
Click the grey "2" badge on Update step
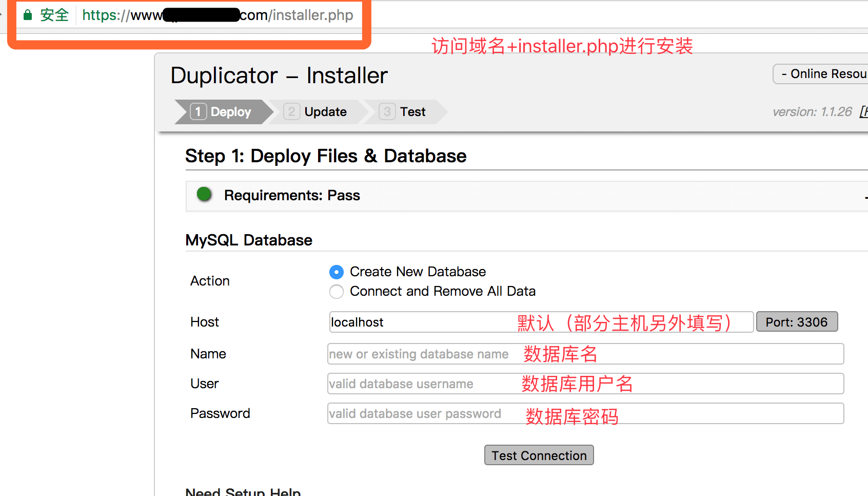point(291,111)
